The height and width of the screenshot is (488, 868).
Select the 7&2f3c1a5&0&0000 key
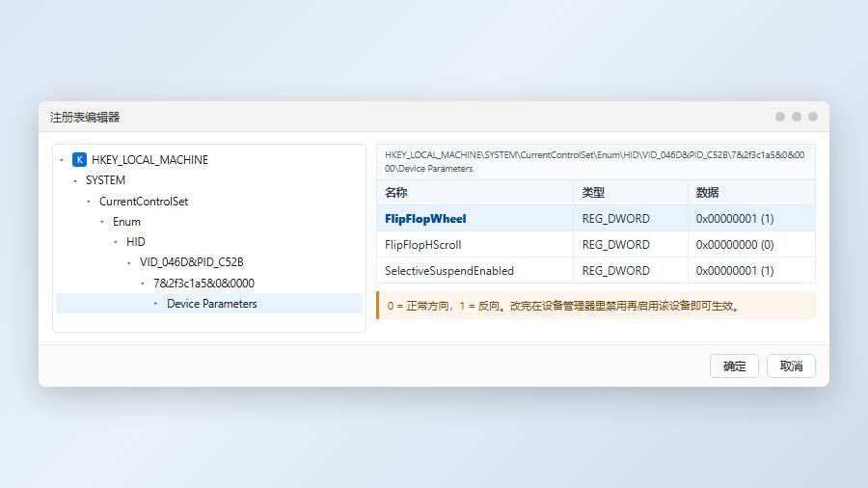(203, 284)
